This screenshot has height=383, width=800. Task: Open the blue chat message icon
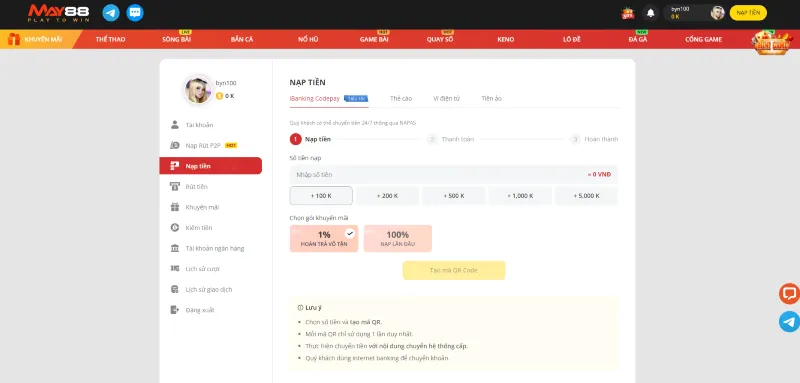click(x=135, y=13)
